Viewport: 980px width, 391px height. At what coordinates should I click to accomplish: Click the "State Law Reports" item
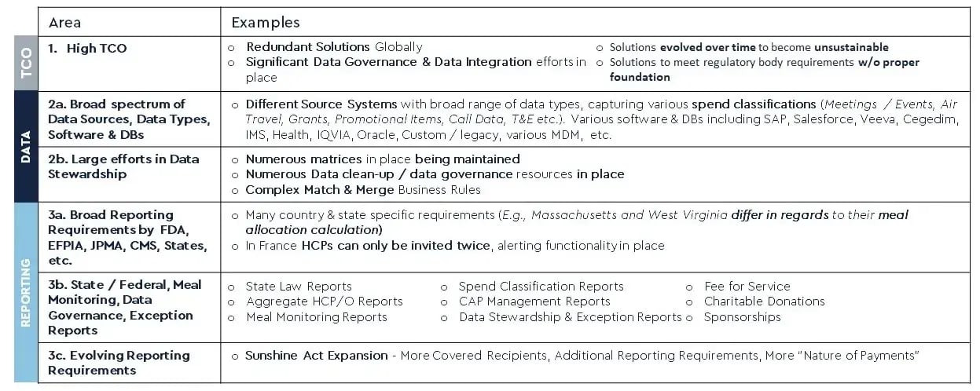tap(299, 287)
